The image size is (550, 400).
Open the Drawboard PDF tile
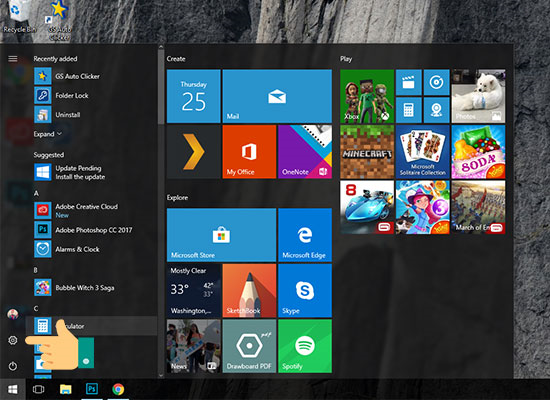point(249,346)
